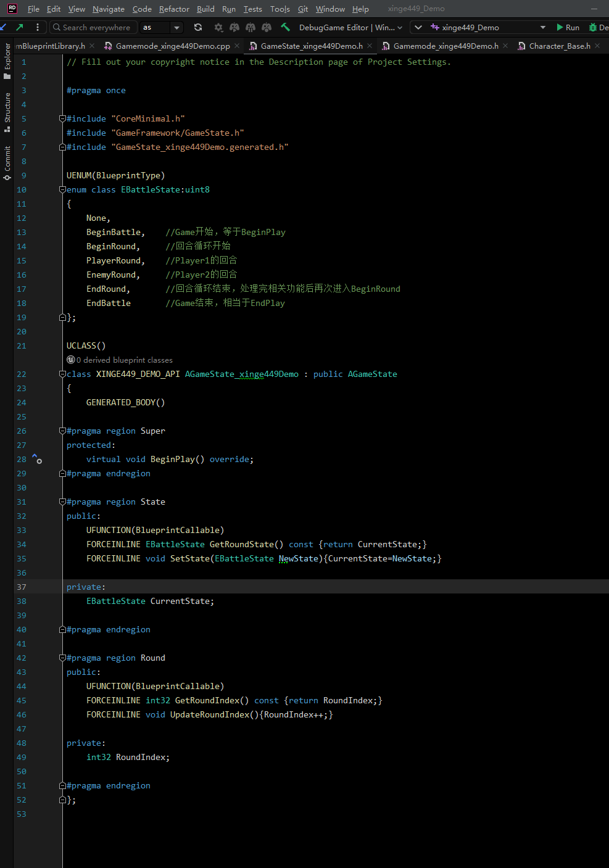Open the Help menu
Screen dimensions: 609x868
point(360,9)
